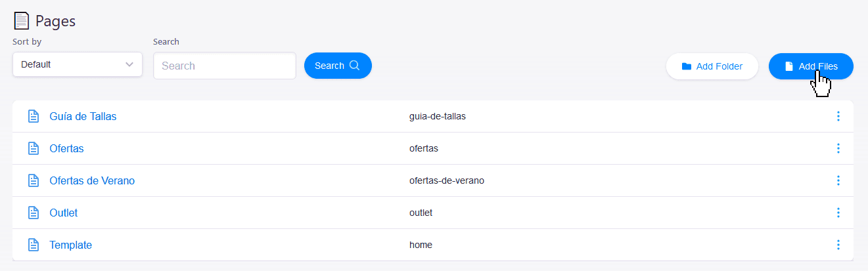
Task: Click the Ofertas page document icon
Action: tap(34, 148)
